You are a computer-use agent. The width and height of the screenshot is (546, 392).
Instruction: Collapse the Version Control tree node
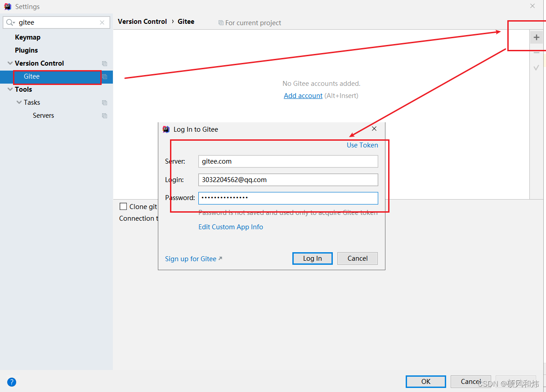coord(10,63)
